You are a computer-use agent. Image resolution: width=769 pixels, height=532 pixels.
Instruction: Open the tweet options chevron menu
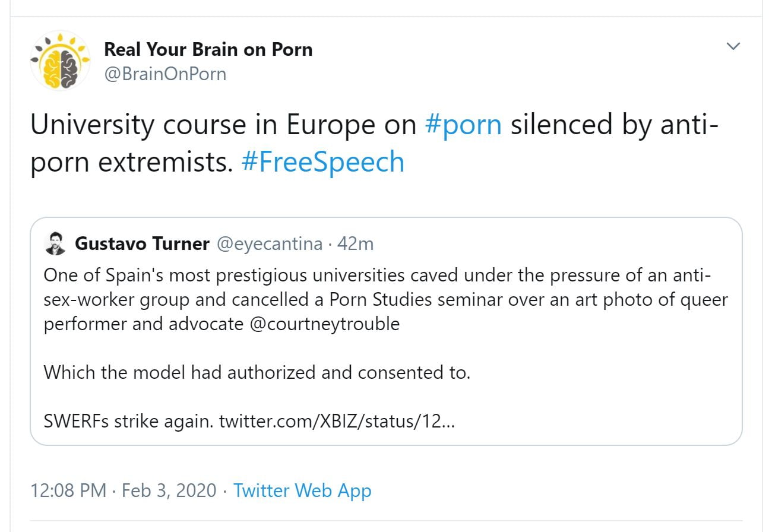(733, 46)
